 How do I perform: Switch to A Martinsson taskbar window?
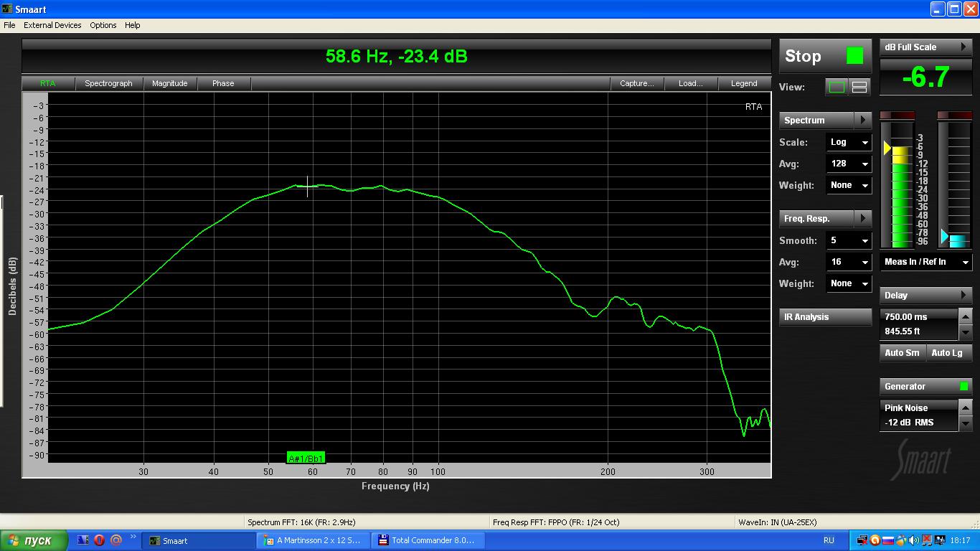coord(312,540)
